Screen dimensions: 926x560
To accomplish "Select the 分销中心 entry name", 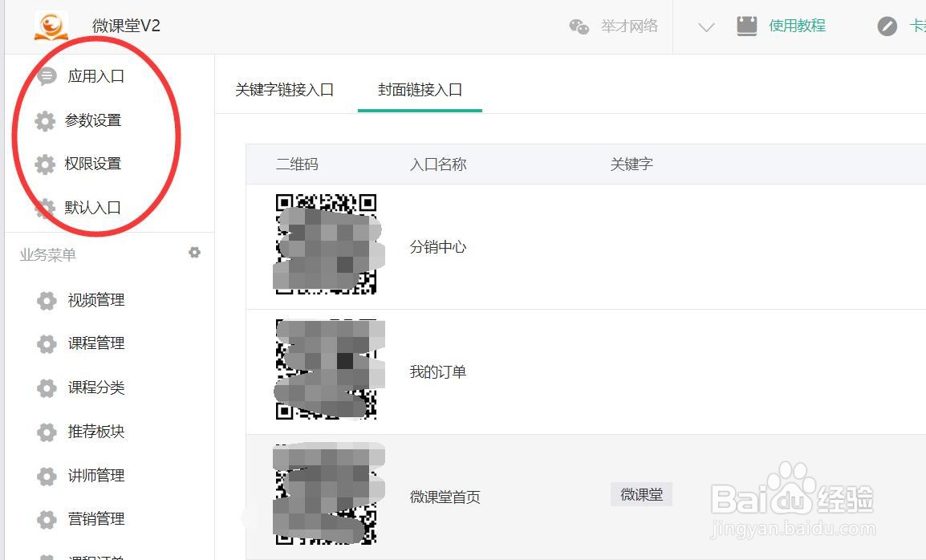I will [x=438, y=247].
